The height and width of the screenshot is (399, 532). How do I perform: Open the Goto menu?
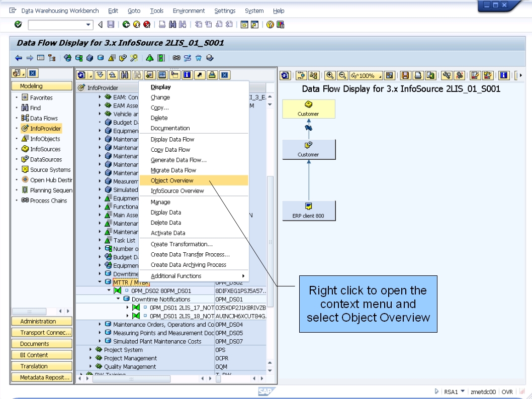[134, 11]
